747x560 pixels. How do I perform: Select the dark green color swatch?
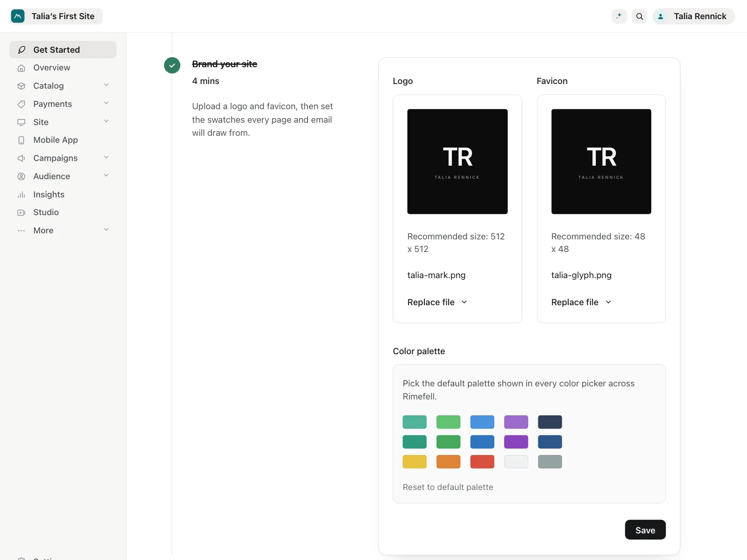(448, 442)
